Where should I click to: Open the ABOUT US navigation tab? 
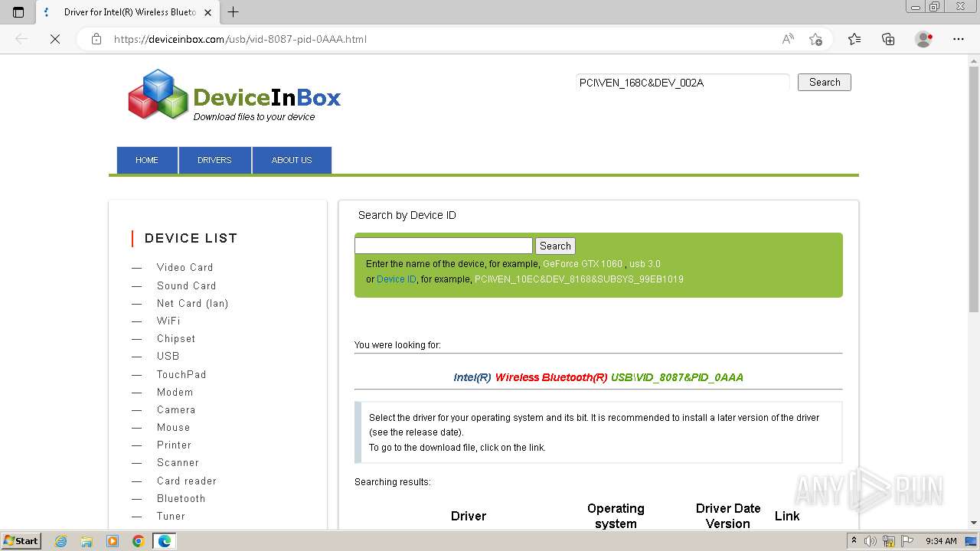(292, 160)
